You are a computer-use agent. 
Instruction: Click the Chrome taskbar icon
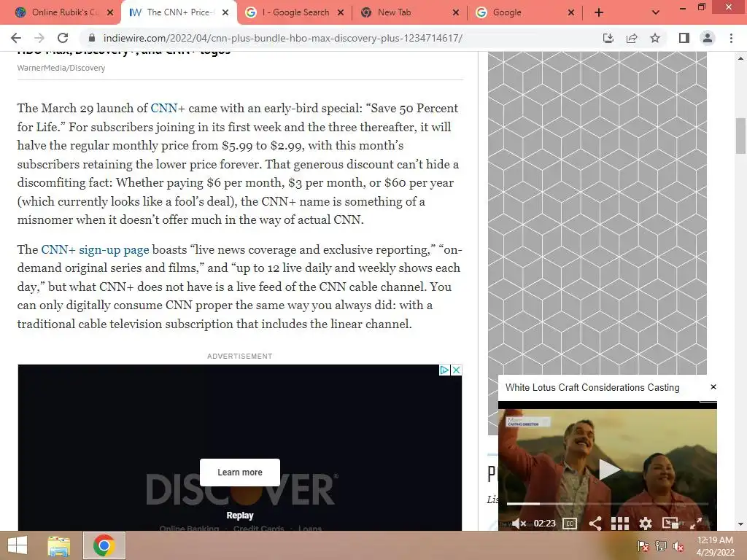104,545
